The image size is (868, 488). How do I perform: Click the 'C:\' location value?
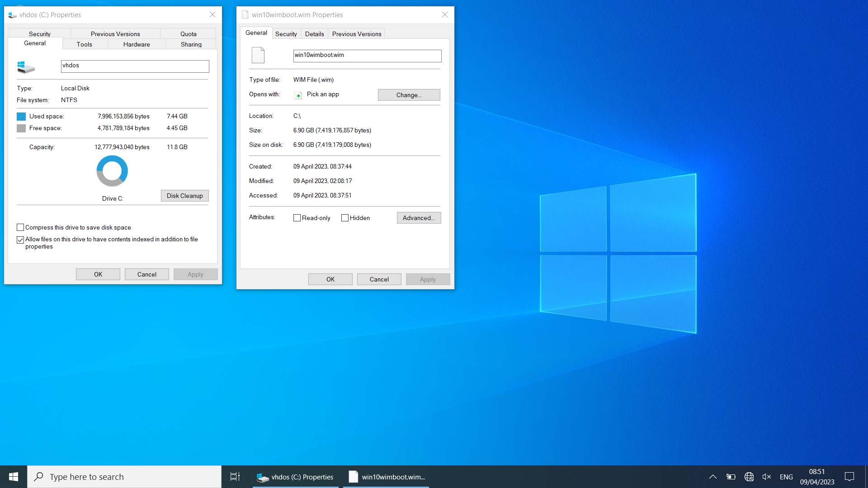click(x=297, y=116)
